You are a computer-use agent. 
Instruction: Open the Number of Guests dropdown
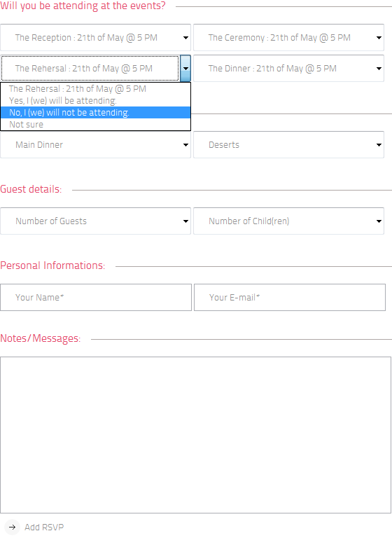pos(95,221)
